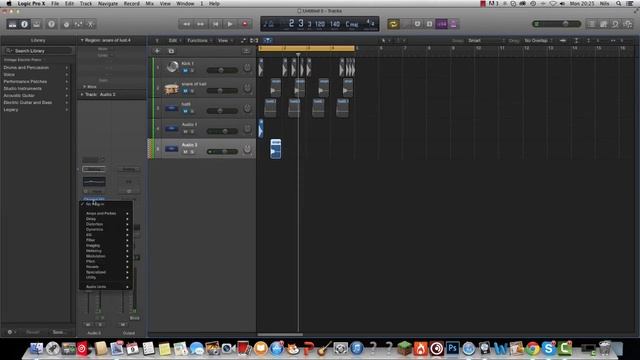Open Amps and Pedals plug-in submenu
The width and height of the screenshot is (640, 360).
click(105, 213)
